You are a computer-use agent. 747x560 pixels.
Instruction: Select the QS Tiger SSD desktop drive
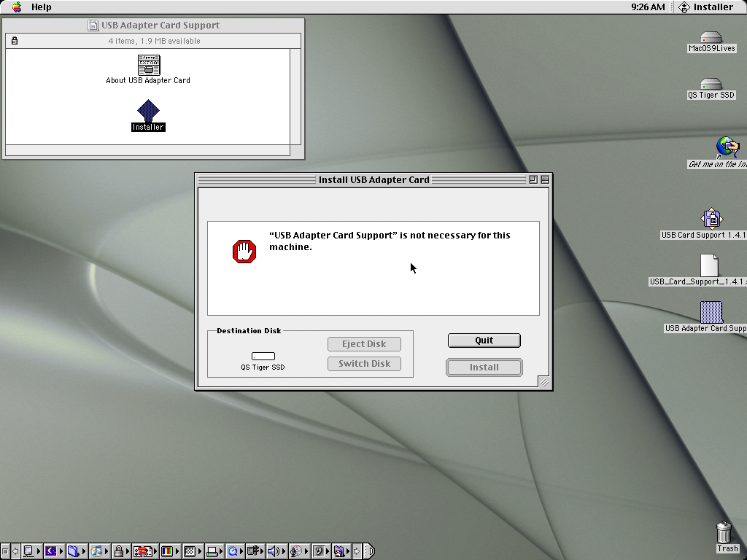click(711, 88)
